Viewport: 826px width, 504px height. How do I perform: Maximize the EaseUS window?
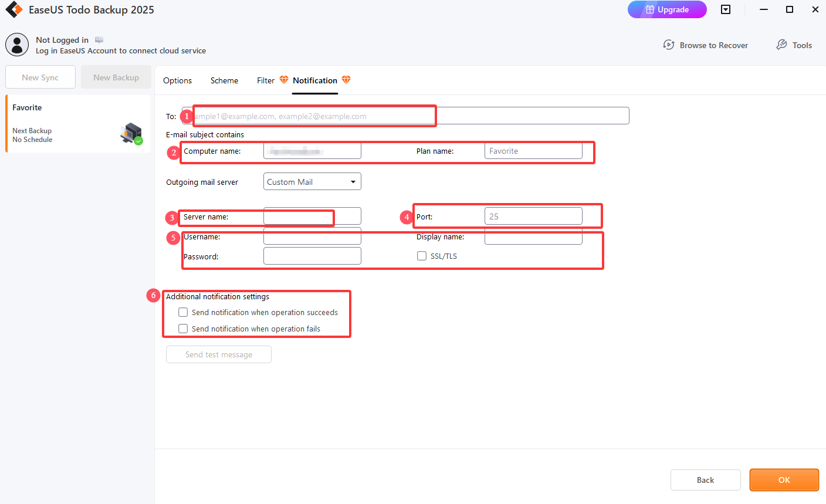point(790,9)
